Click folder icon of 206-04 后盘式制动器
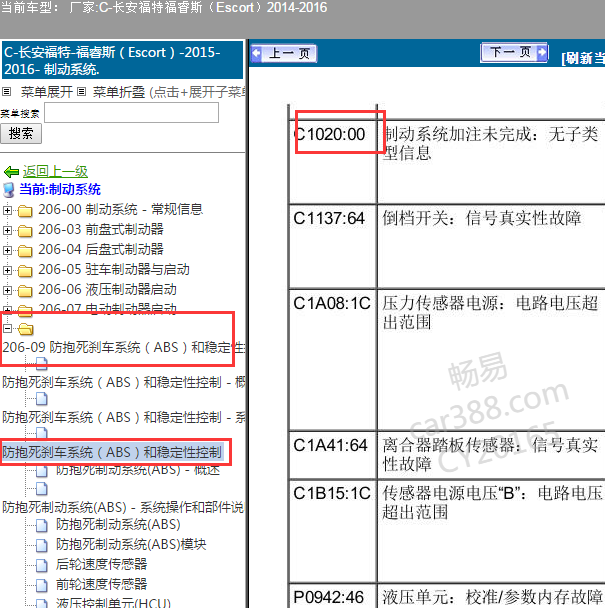Screen dimensions: 605x608 (25, 251)
